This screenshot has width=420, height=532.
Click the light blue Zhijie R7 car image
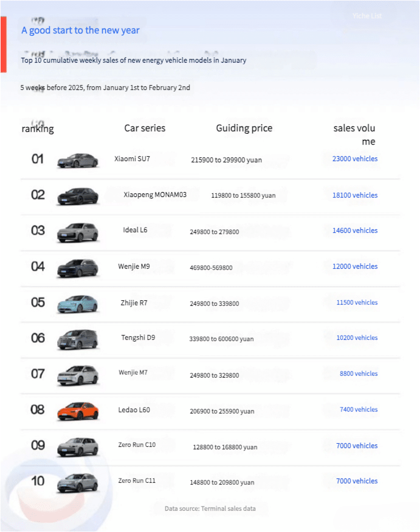pos(78,304)
